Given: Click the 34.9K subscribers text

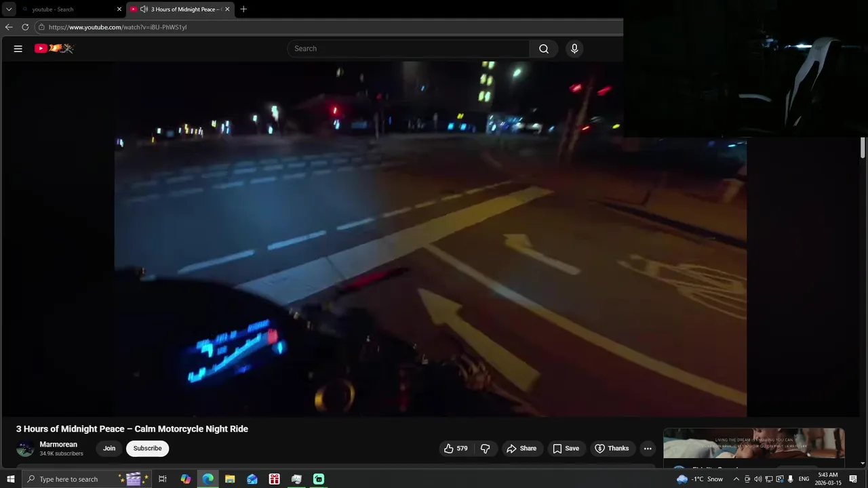Looking at the screenshot, I should click(x=61, y=454).
